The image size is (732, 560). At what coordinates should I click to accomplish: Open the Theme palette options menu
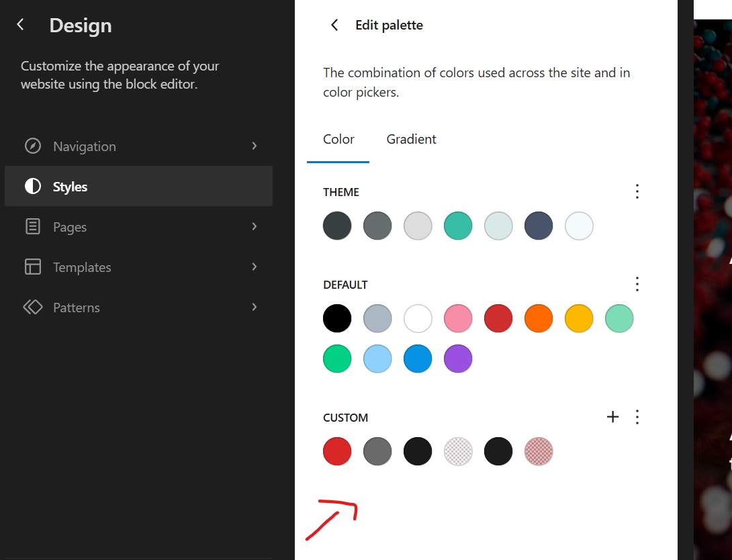pos(637,191)
